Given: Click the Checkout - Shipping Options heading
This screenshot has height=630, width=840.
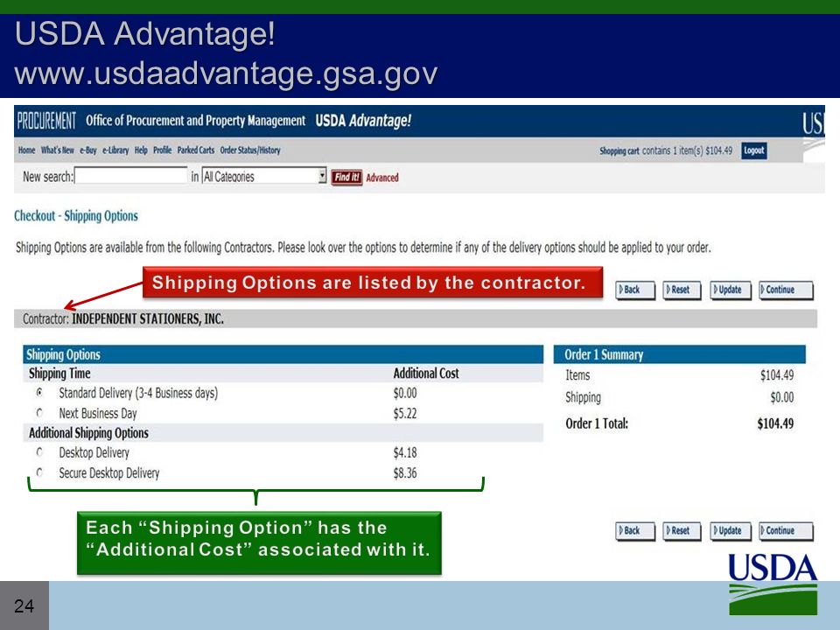Looking at the screenshot, I should pyautogui.click(x=75, y=216).
